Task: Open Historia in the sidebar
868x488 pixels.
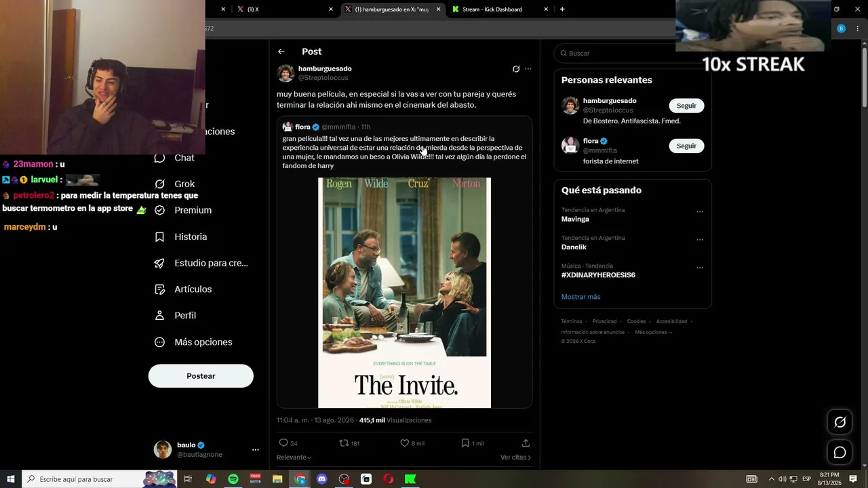Action: coord(181,237)
